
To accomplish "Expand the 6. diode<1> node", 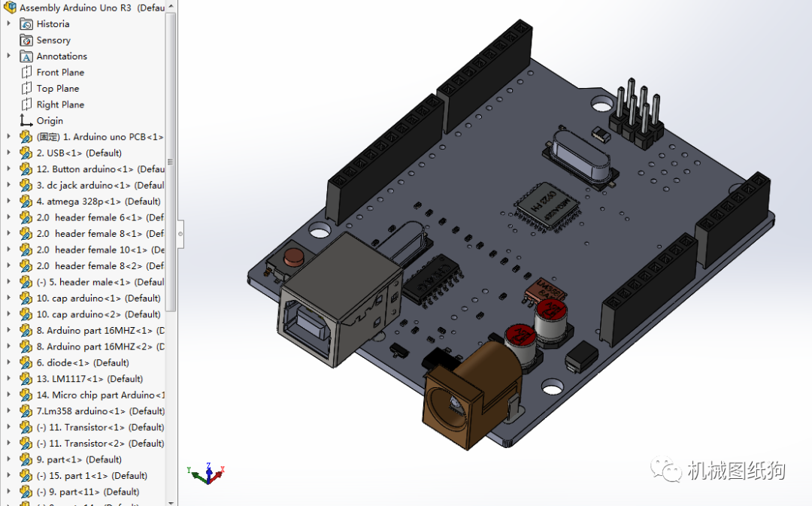I will click(x=8, y=362).
